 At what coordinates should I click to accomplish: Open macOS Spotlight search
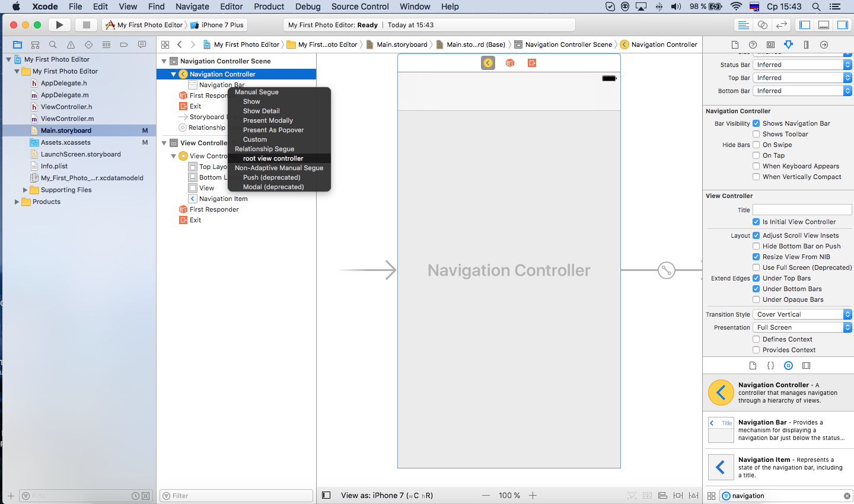pos(816,7)
